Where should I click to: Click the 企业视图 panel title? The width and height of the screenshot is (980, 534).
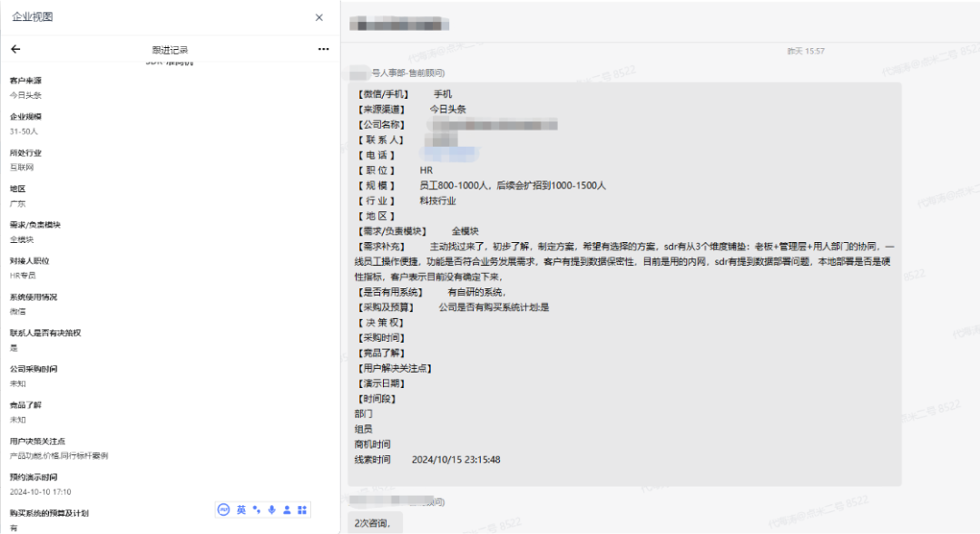[x=33, y=17]
